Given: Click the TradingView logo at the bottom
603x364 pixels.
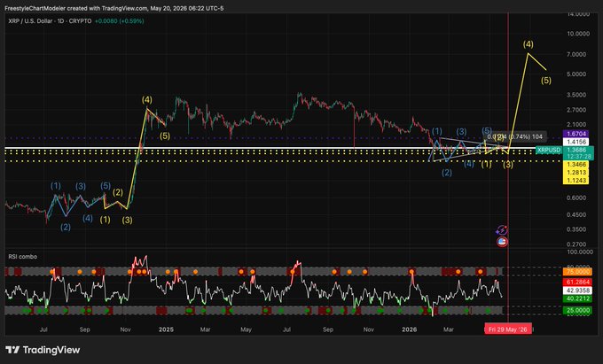Looking at the screenshot, I should click(x=43, y=350).
